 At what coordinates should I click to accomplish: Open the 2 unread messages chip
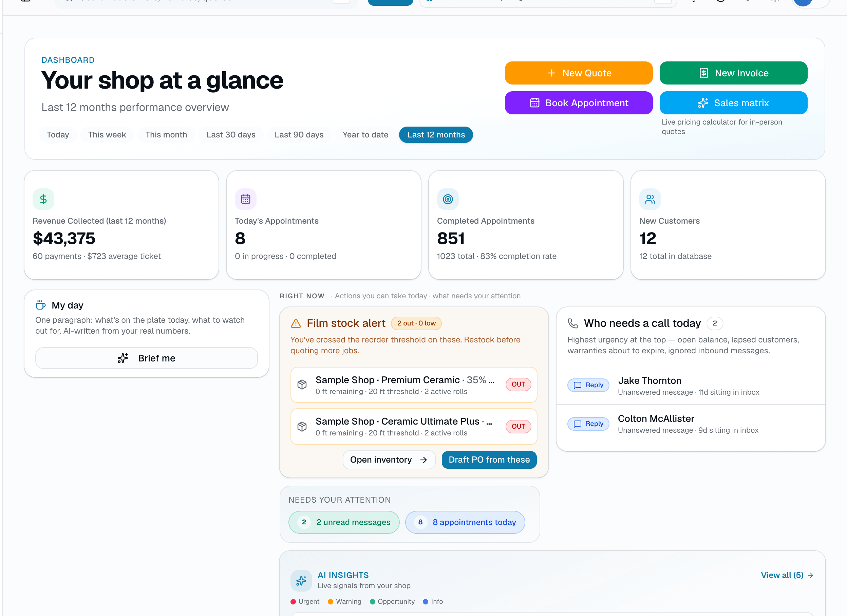pyautogui.click(x=344, y=522)
